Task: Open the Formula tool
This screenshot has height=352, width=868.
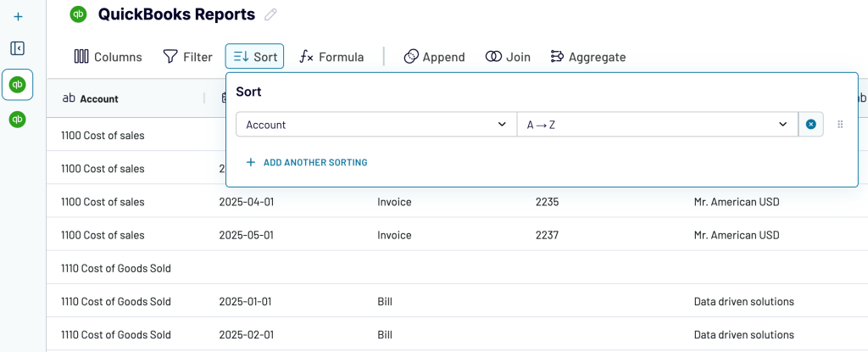Action: click(331, 57)
